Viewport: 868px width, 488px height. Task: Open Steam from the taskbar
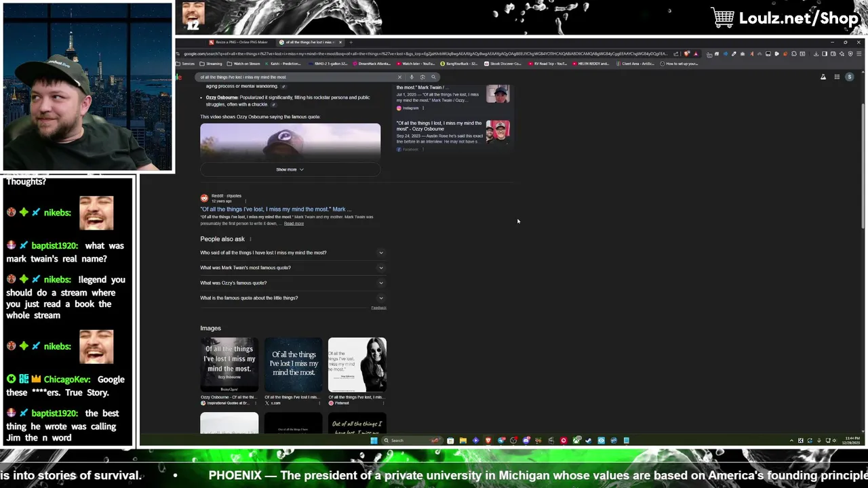click(589, 441)
